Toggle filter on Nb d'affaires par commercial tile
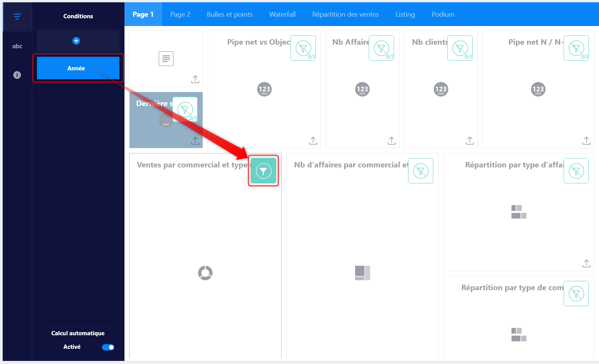 [x=420, y=171]
